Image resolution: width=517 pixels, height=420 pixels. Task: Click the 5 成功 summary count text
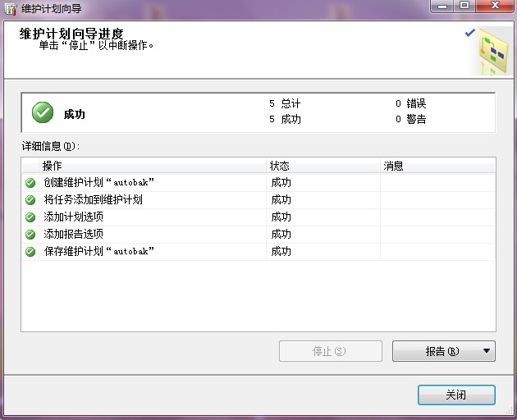(x=285, y=119)
